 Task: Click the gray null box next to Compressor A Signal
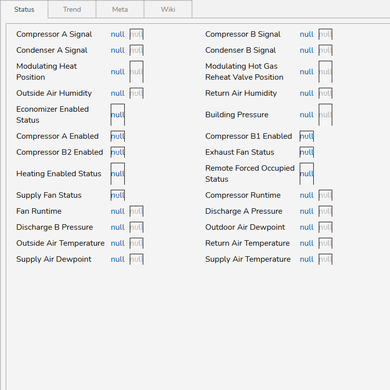click(136, 34)
